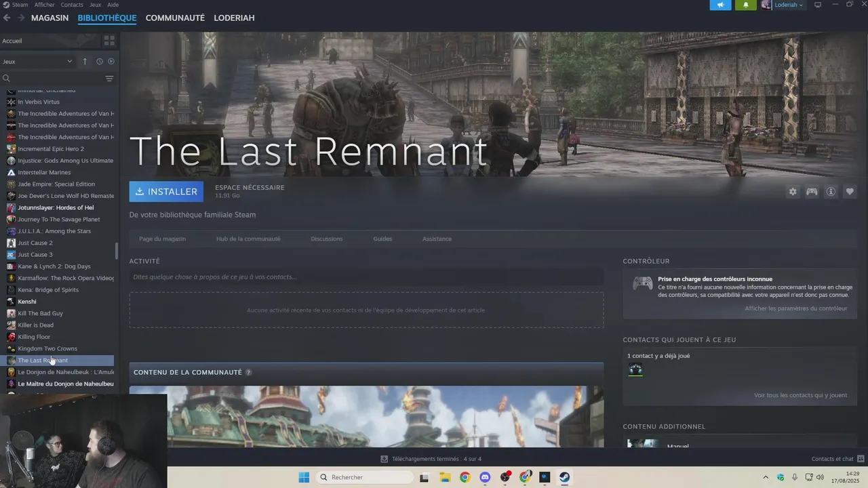Screen dimensions: 868x488
Task: Open the notifications bell icon
Action: [746, 5]
